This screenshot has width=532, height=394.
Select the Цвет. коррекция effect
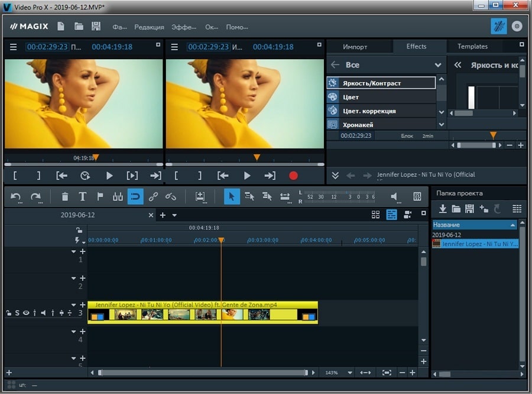click(x=369, y=111)
